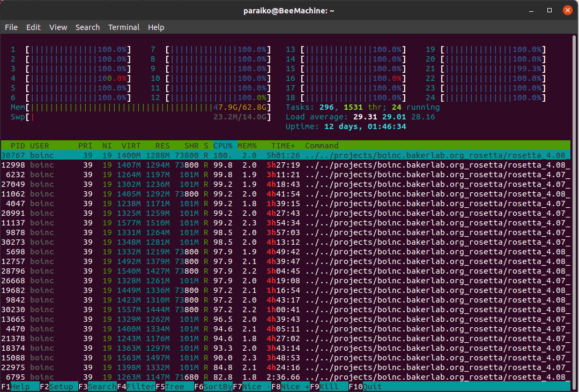Sort by MEM% column header
This screenshot has height=392, width=579.
pos(247,146)
